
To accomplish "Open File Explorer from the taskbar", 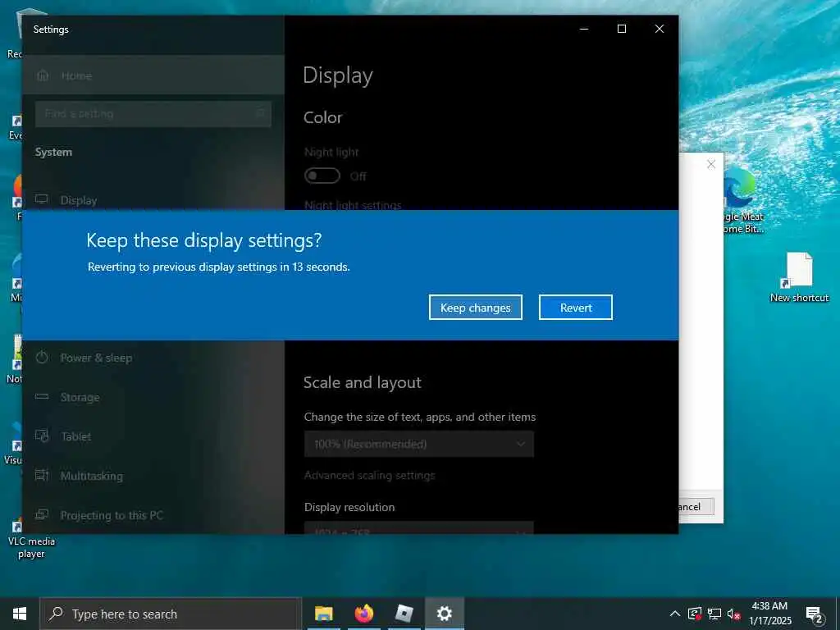I will point(323,614).
